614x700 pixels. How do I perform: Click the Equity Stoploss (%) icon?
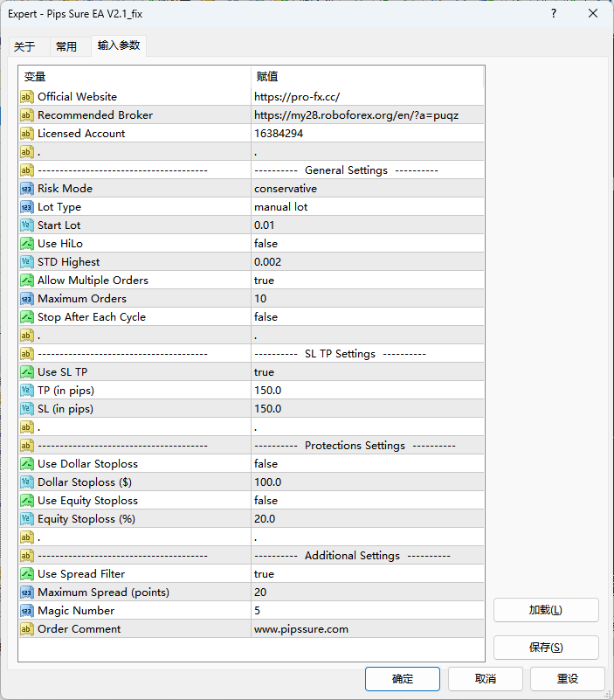tap(27, 519)
